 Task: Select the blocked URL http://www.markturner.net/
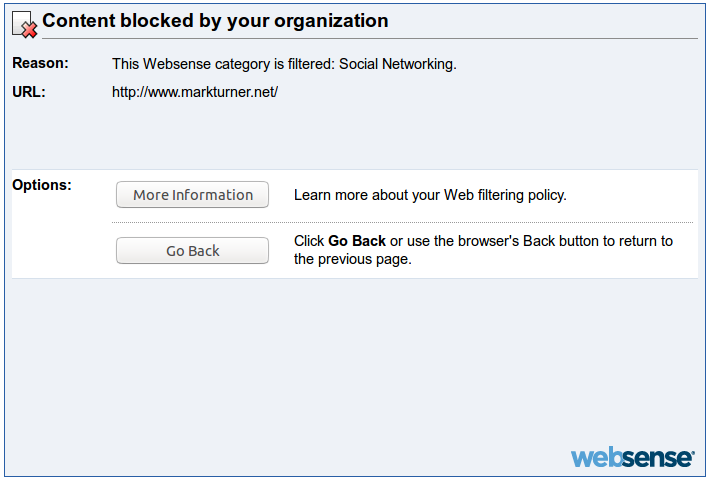195,92
